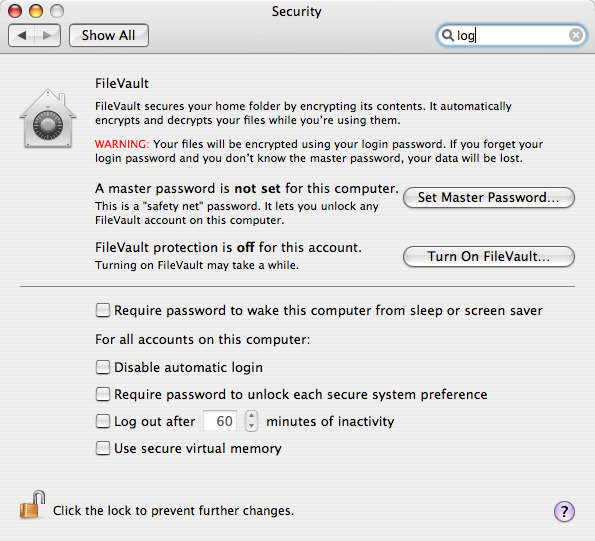Go forward with the right arrow button
Viewport: 595px width, 541px height.
tap(47, 36)
